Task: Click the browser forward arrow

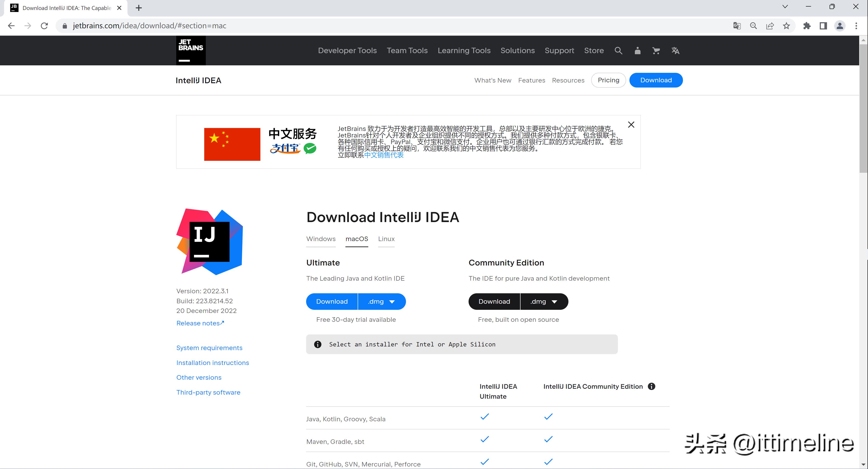Action: pos(28,26)
